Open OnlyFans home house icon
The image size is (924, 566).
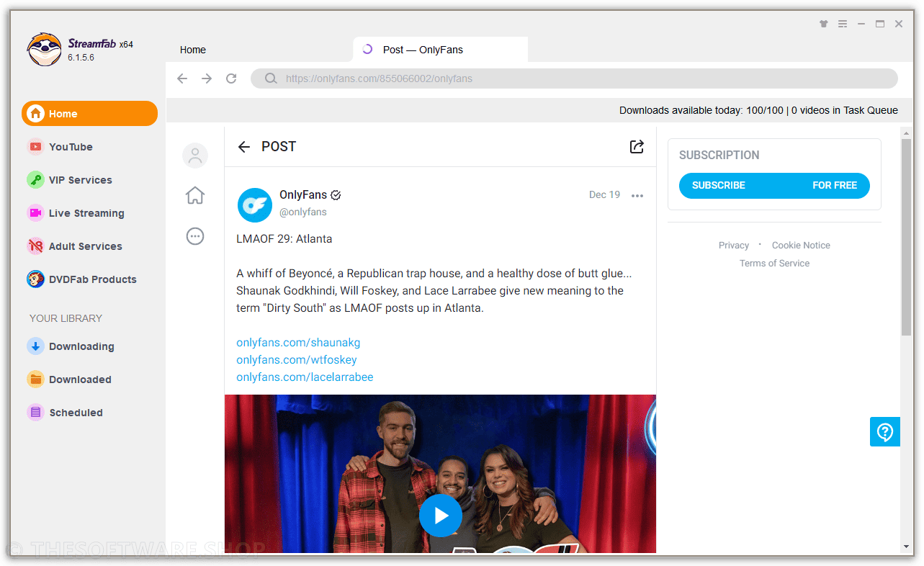(195, 195)
